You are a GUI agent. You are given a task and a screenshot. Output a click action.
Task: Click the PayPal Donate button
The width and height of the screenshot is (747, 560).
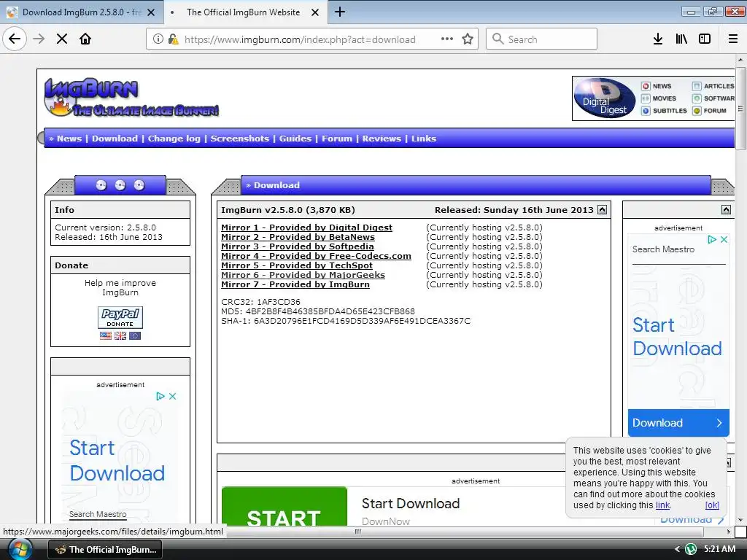120,318
